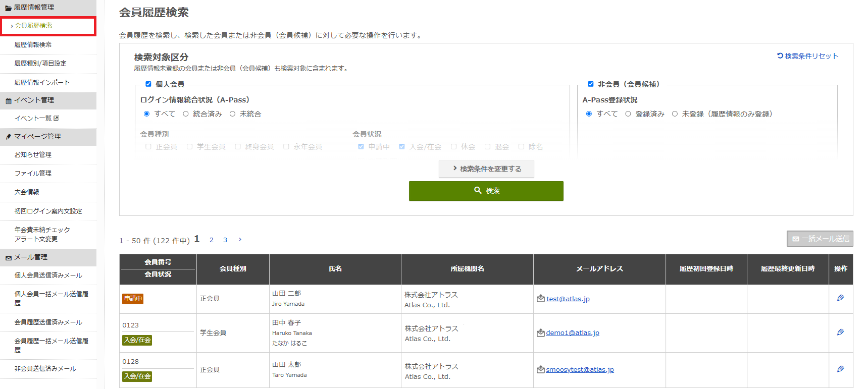Open 個人会員送信済みメール in the sidebar
This screenshot has height=389, width=868.
pyautogui.click(x=48, y=275)
